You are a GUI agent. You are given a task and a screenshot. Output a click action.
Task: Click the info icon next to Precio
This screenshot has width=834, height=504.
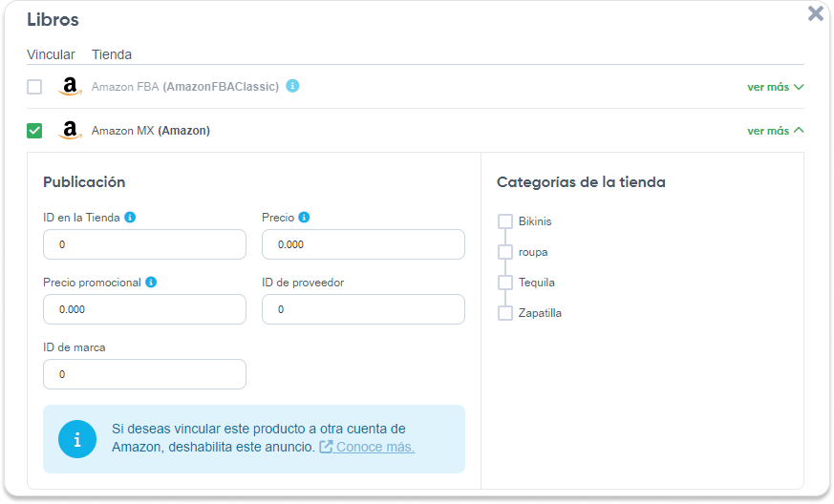pos(304,217)
